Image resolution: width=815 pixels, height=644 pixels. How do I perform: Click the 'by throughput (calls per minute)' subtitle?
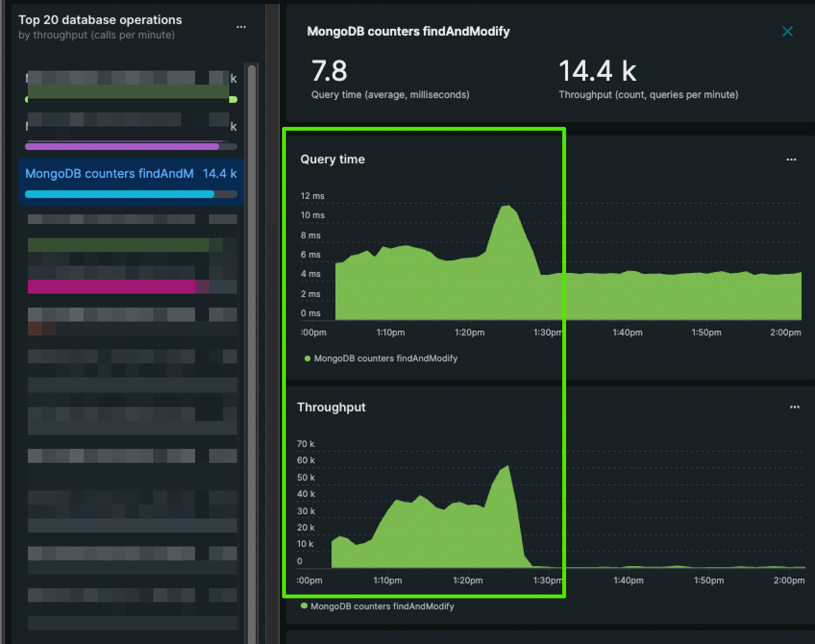tap(97, 35)
